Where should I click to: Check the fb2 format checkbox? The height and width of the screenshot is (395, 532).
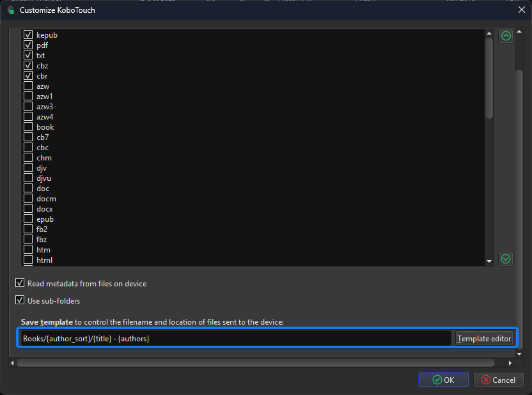pyautogui.click(x=28, y=229)
